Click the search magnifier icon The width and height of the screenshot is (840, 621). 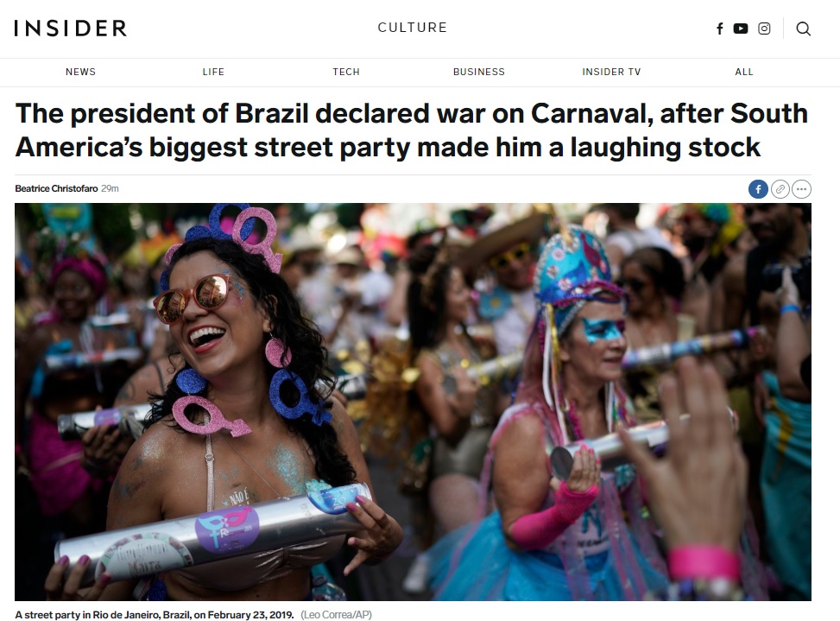point(803,29)
